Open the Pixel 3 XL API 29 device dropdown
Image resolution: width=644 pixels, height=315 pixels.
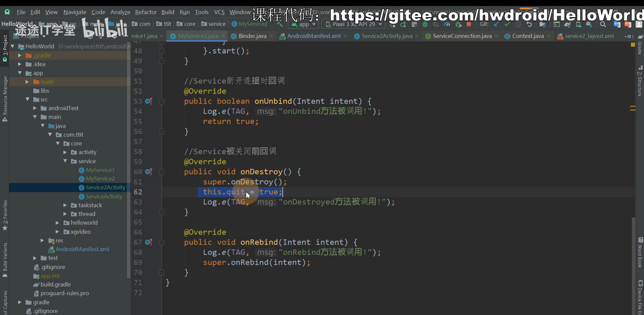[x=354, y=24]
